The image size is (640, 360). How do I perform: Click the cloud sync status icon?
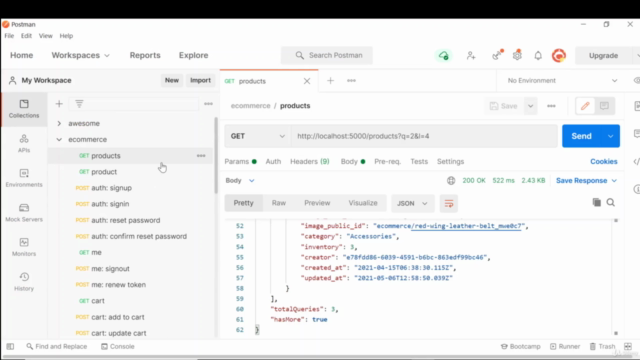[444, 55]
